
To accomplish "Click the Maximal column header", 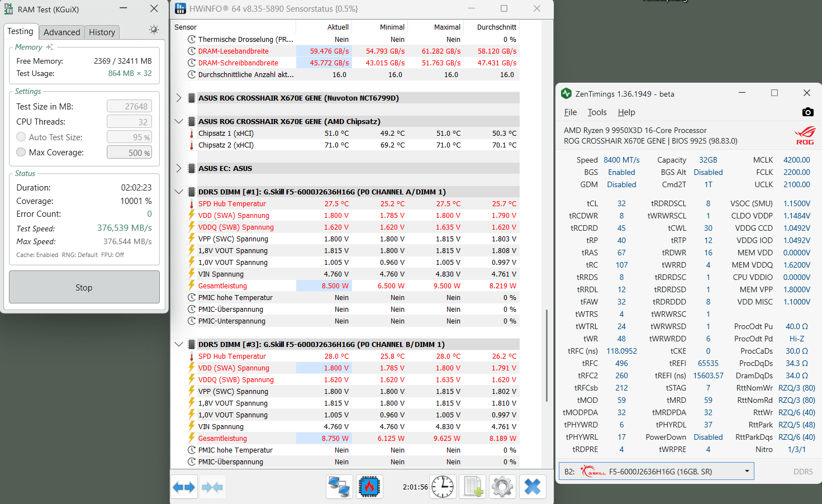I will pyautogui.click(x=436, y=27).
